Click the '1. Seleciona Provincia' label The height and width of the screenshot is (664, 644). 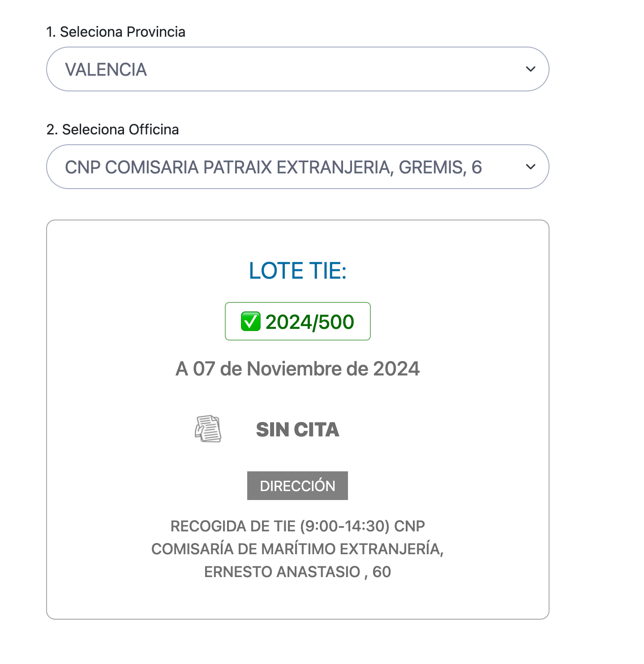coord(116,32)
